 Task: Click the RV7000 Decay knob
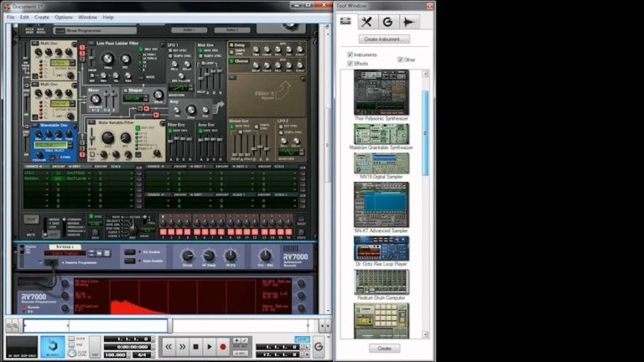tap(187, 256)
